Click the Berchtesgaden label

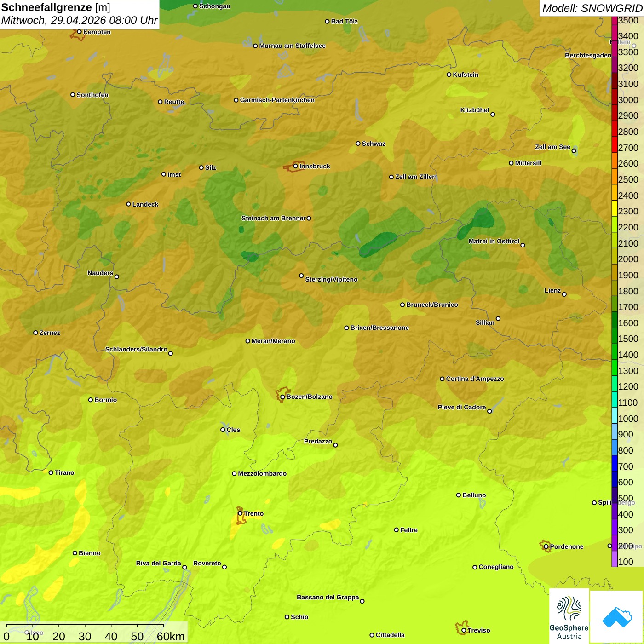(x=588, y=55)
